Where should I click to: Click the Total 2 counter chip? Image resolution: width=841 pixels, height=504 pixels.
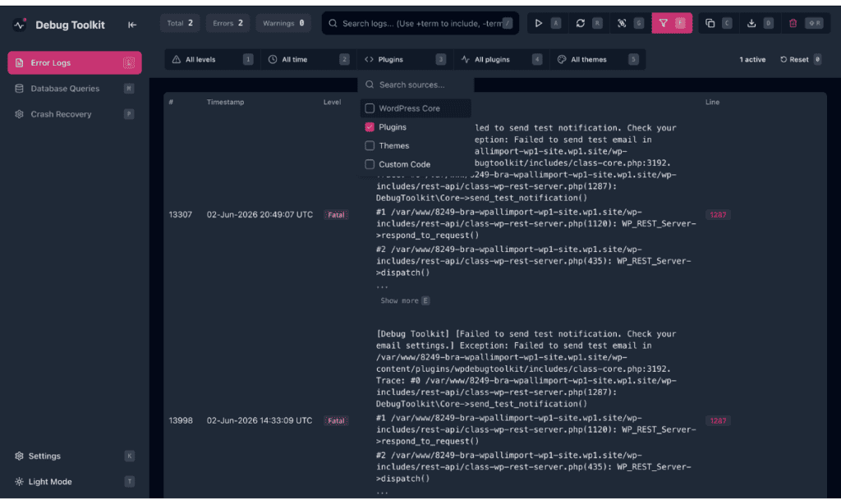[x=180, y=23]
